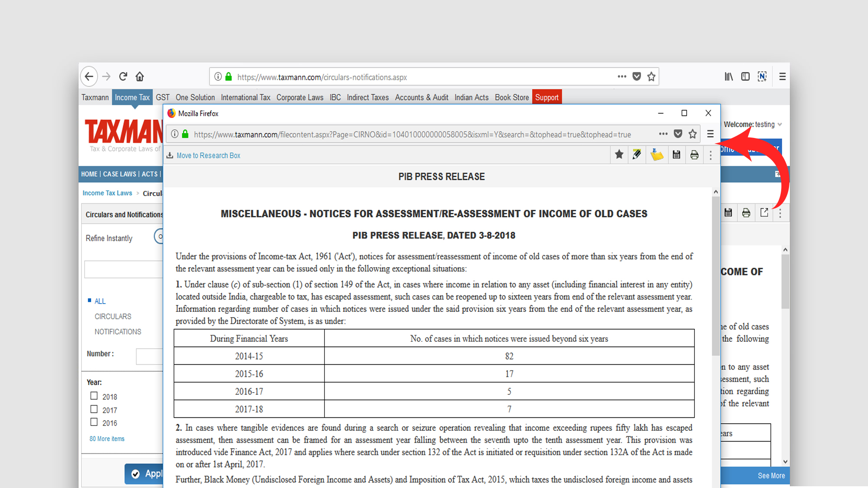Image resolution: width=868 pixels, height=488 pixels.
Task: Switch to the Corporate Laws tab
Action: click(x=300, y=98)
